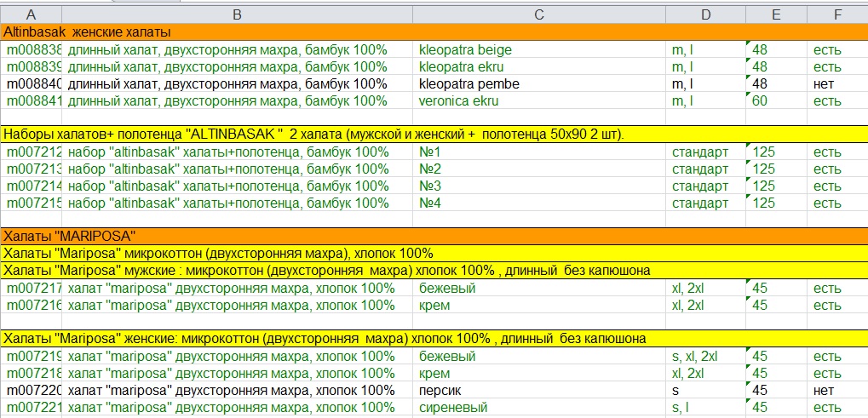Select the code cell m007221
Viewport: 868px width, 418px height.
(31, 408)
